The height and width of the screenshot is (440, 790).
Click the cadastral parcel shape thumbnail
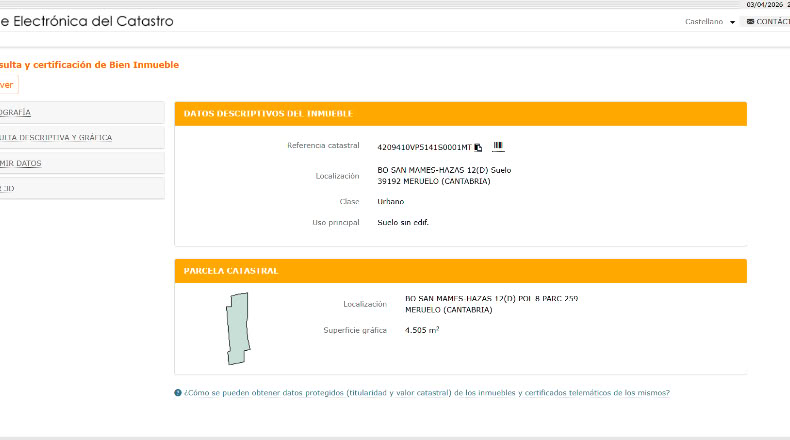(238, 329)
